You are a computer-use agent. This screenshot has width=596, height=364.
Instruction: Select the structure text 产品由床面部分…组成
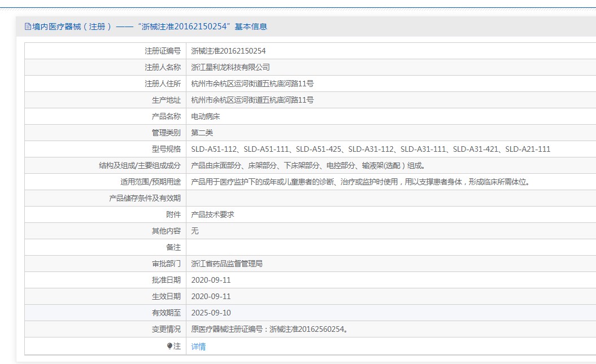tap(308, 165)
